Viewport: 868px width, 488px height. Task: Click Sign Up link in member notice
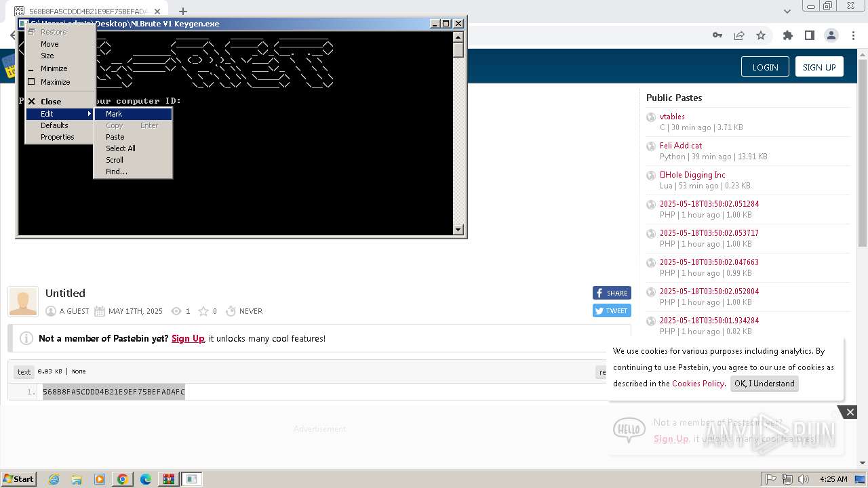[x=188, y=338]
